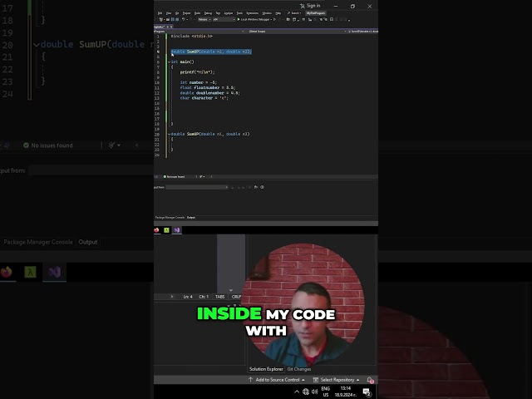Open the Windows action center icon

(x=367, y=392)
